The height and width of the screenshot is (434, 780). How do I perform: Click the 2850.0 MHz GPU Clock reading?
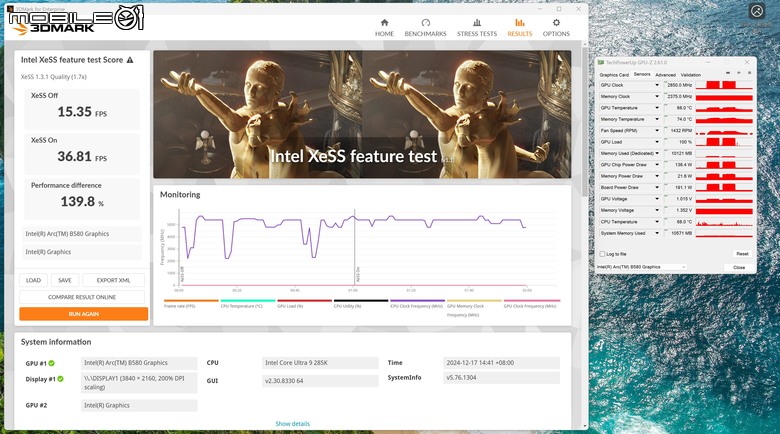pyautogui.click(x=679, y=85)
